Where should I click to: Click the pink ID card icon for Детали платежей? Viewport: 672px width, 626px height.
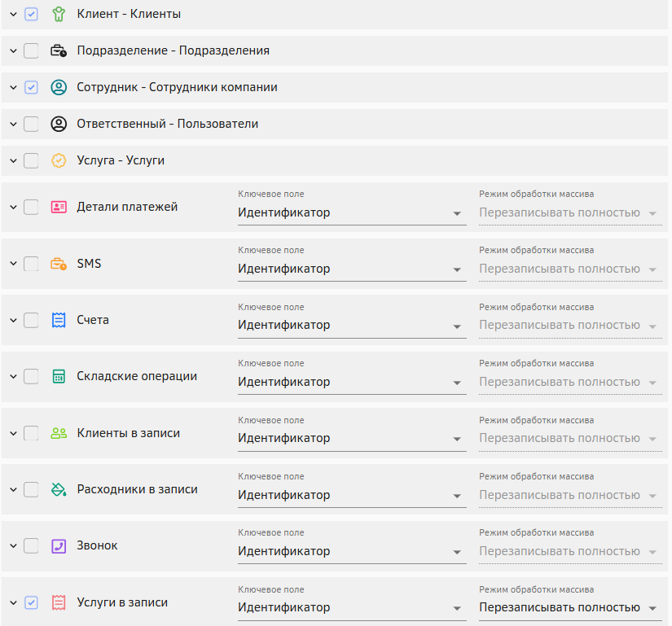[59, 207]
